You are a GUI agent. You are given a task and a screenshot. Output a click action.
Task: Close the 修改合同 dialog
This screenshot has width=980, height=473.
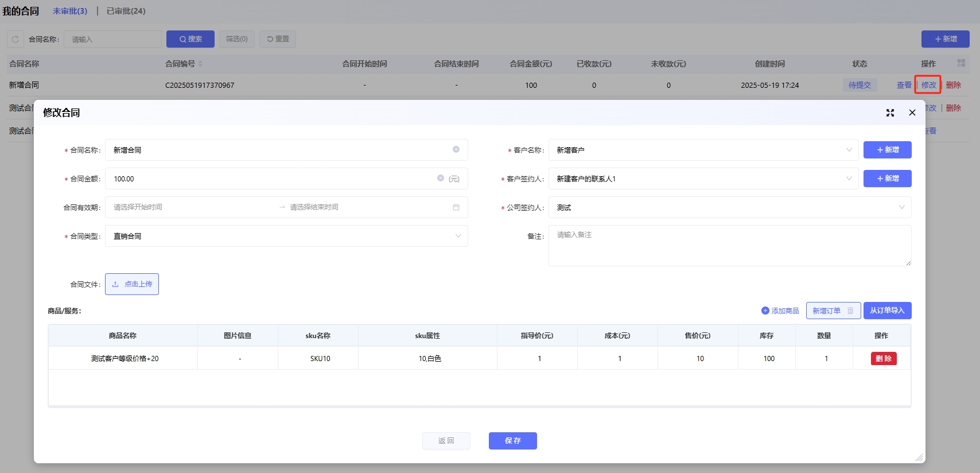(912, 113)
